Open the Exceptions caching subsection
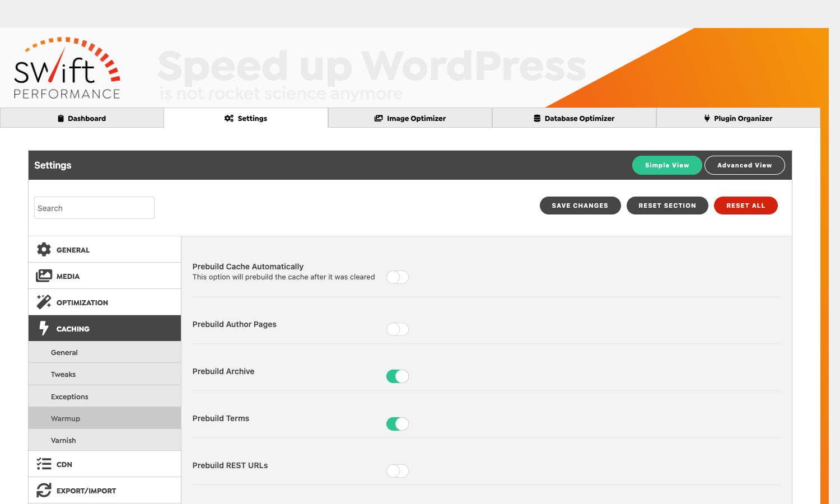The image size is (840, 504). 105,396
